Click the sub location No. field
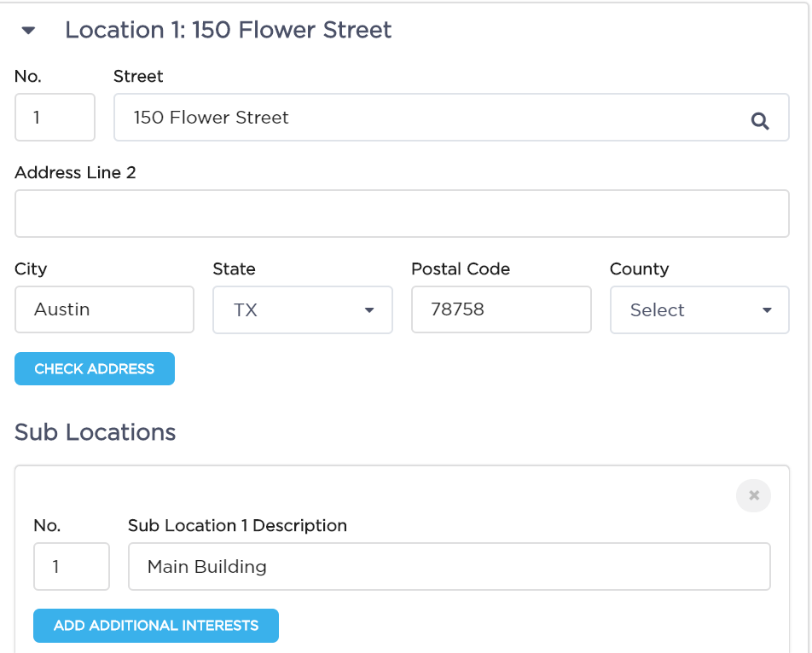812x653 pixels. click(72, 567)
